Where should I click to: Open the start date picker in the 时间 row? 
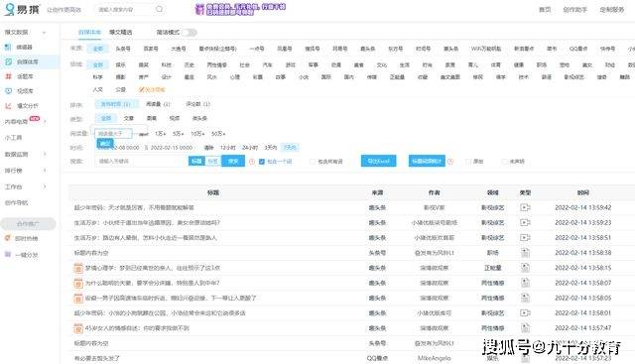118,148
